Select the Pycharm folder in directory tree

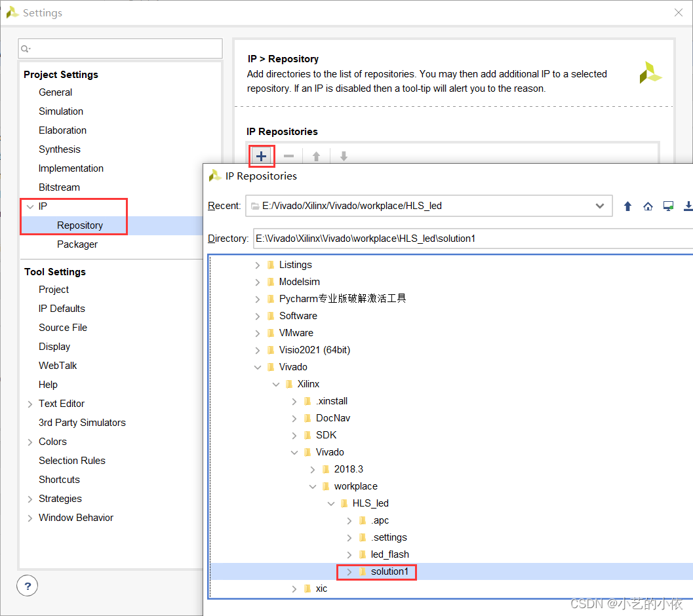[342, 299]
